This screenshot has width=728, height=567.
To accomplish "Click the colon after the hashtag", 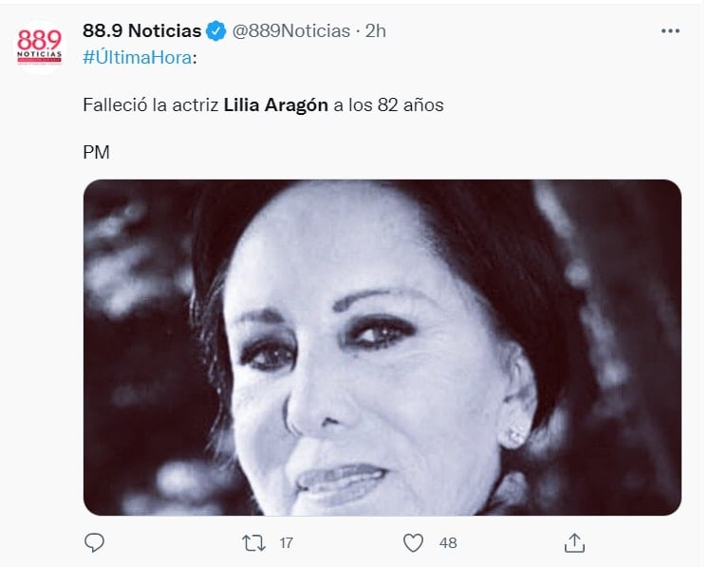I will (x=195, y=59).
